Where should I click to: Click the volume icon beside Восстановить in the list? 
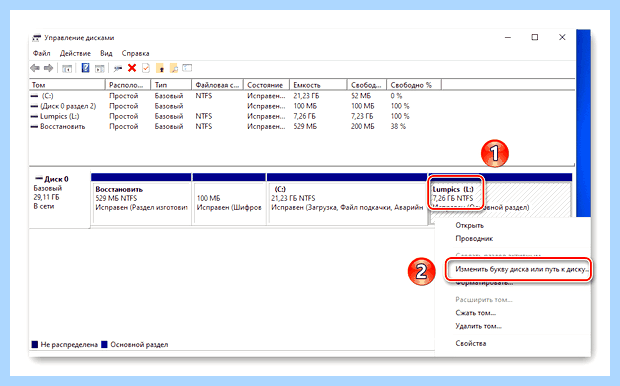34,127
